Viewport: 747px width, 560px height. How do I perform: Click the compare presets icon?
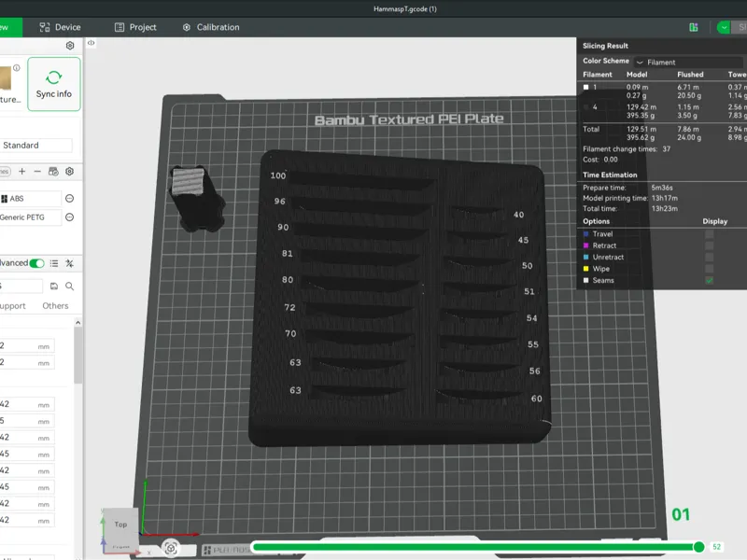[x=69, y=263]
